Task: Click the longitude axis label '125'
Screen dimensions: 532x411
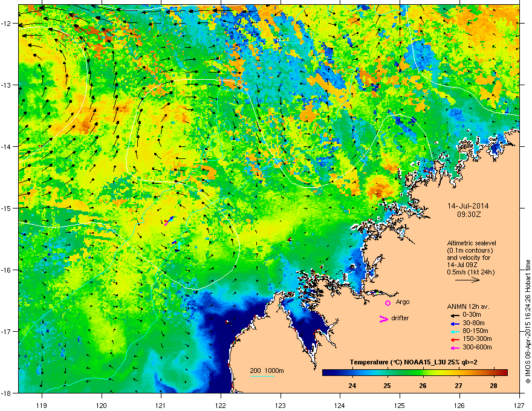Action: point(400,405)
